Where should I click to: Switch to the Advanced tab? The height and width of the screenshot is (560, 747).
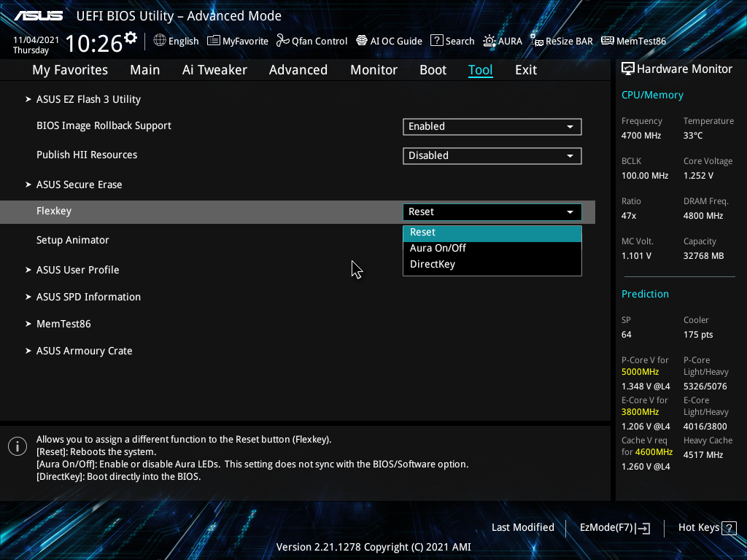coord(298,70)
